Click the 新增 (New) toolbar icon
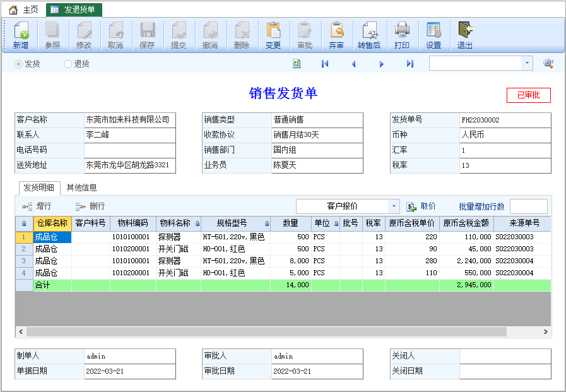Image resolution: width=566 pixels, height=392 pixels. click(x=21, y=35)
